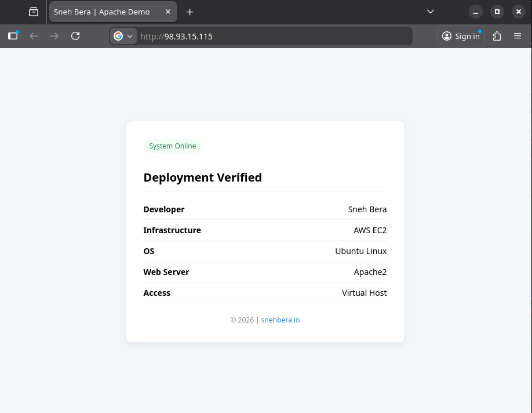Visit the snehbera.in footer link
This screenshot has height=413, width=532.
[x=280, y=320]
